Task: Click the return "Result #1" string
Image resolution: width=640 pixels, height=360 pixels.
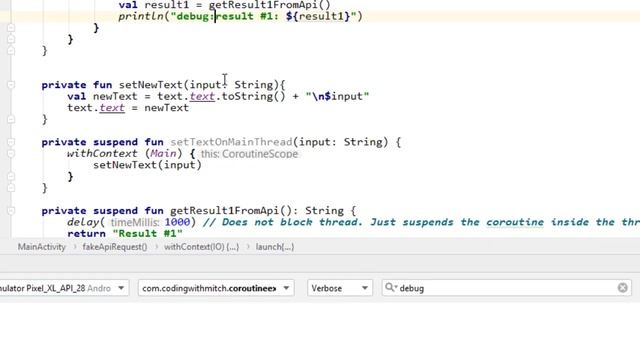Action: 147,233
